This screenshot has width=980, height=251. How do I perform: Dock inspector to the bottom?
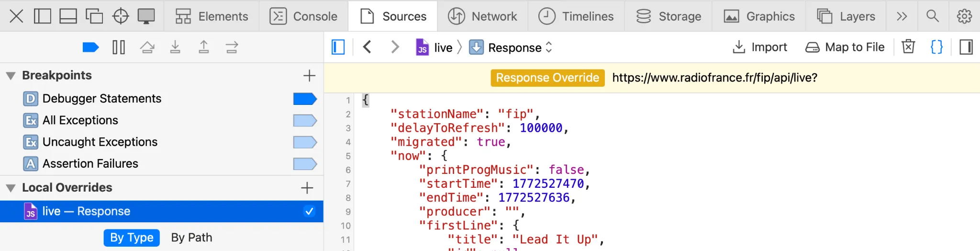tap(68, 16)
